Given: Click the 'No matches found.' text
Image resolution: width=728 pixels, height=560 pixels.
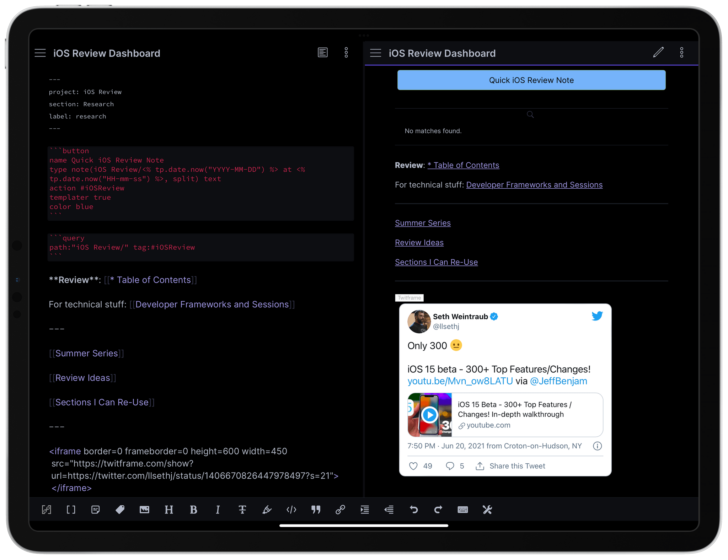Looking at the screenshot, I should pos(433,131).
